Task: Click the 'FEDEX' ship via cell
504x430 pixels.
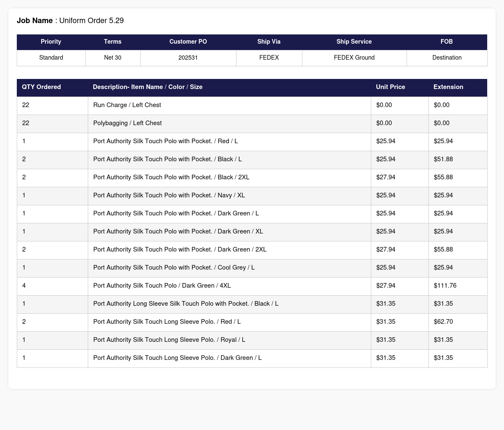Action: point(269,58)
